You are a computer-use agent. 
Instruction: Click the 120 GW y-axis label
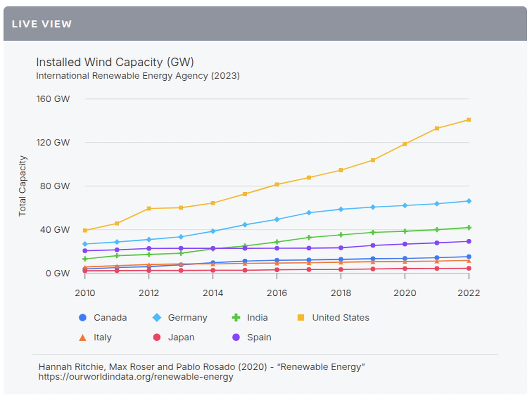pyautogui.click(x=53, y=143)
